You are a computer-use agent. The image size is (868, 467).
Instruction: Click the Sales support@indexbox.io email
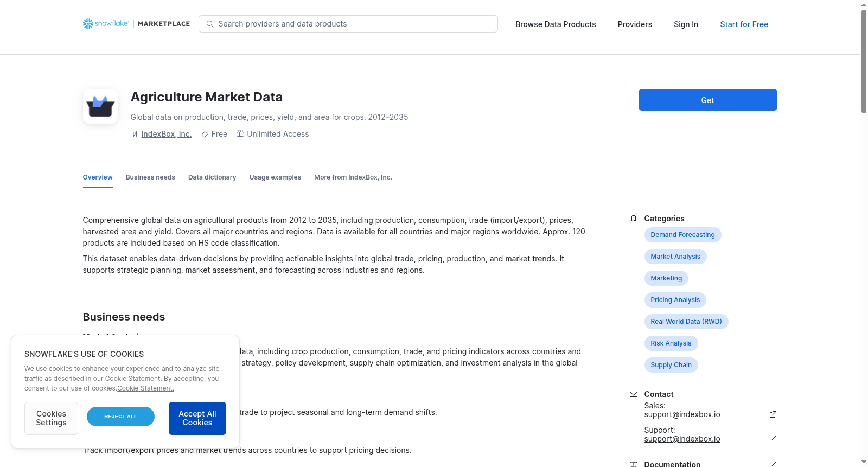682,414
